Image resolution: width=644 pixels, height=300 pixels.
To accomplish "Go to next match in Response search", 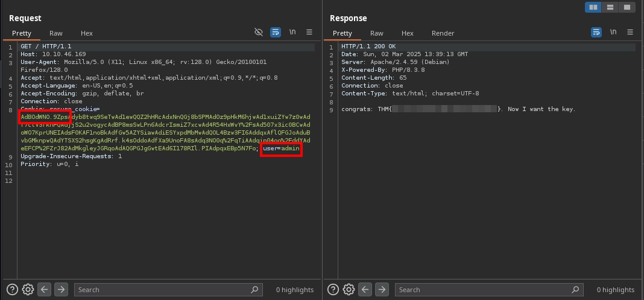I will [x=381, y=290].
